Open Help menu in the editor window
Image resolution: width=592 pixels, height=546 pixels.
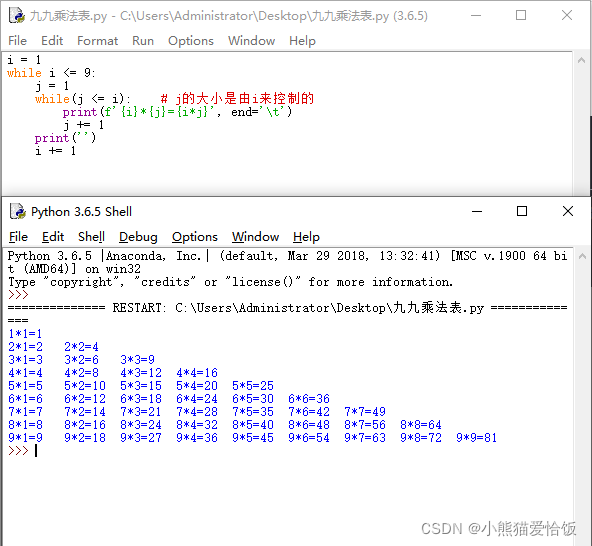pyautogui.click(x=302, y=40)
